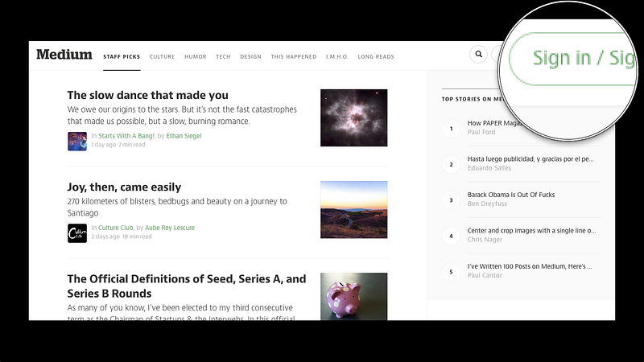Visit Starts With A Bang! publication link
644x362 pixels.
point(126,136)
